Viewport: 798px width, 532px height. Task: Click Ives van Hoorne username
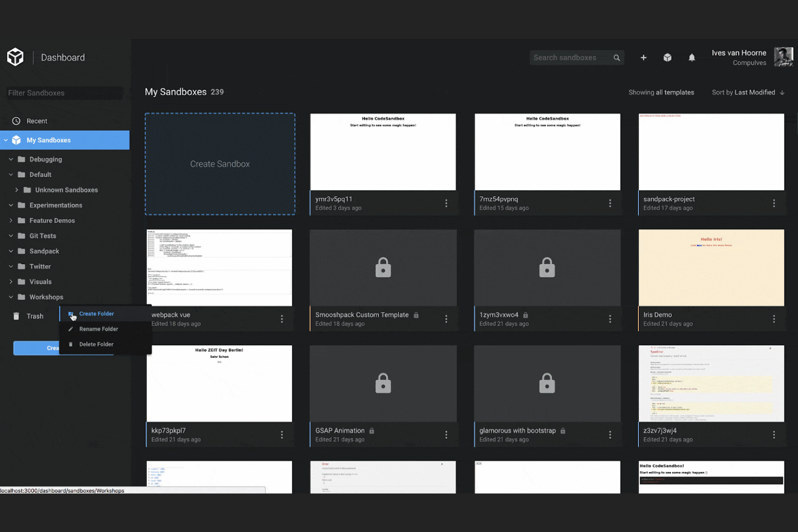click(739, 53)
